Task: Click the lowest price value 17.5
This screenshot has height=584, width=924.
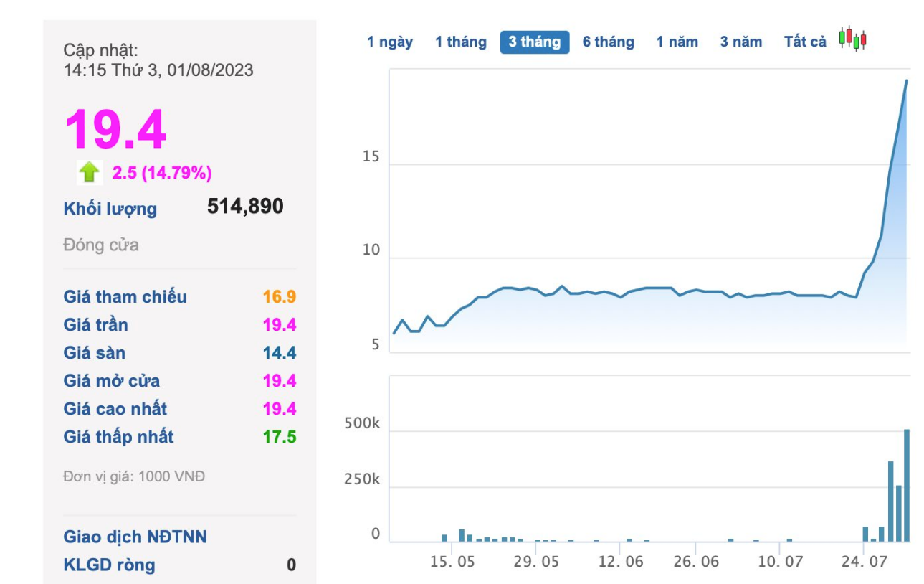Action: tap(280, 437)
